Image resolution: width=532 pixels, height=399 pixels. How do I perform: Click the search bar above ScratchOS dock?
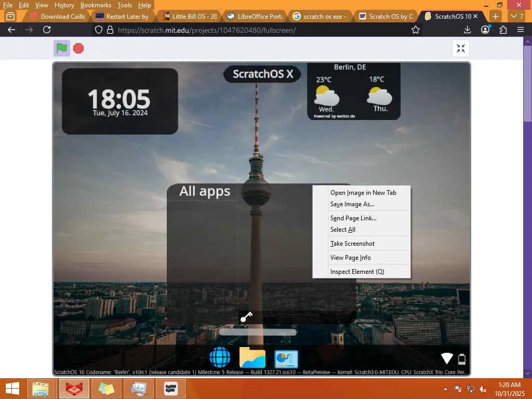pos(258,332)
